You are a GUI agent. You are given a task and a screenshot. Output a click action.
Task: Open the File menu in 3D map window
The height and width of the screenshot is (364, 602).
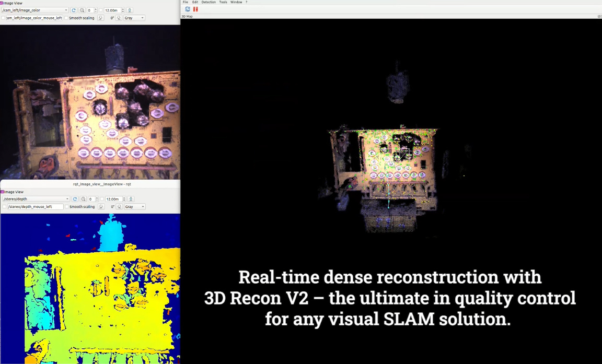[186, 2]
